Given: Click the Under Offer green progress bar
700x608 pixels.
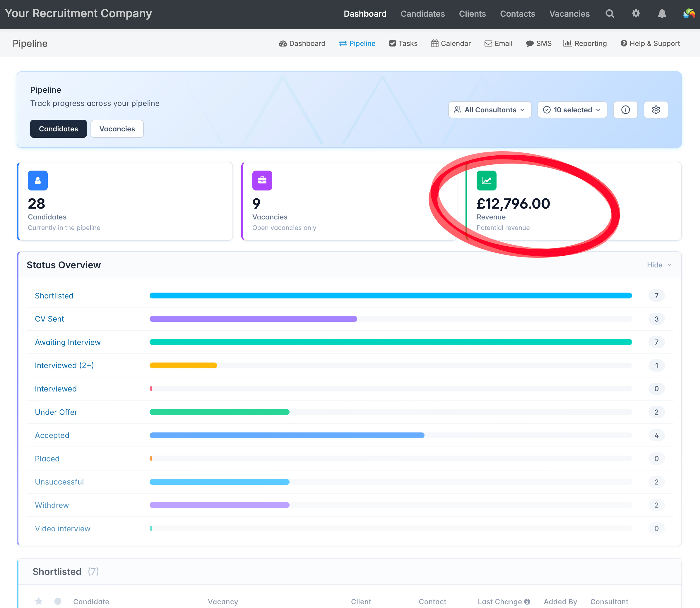Looking at the screenshot, I should tap(219, 412).
